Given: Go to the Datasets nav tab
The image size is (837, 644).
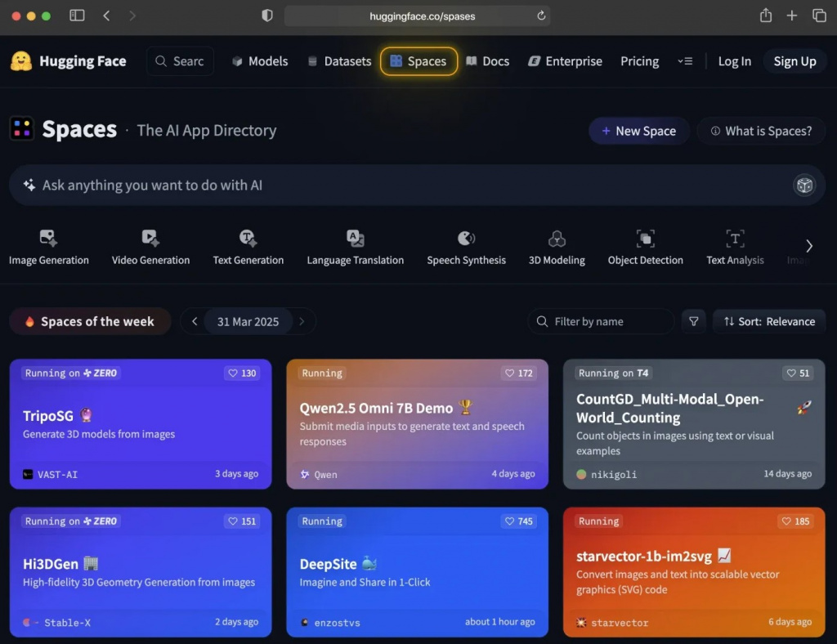Looking at the screenshot, I should pos(338,61).
